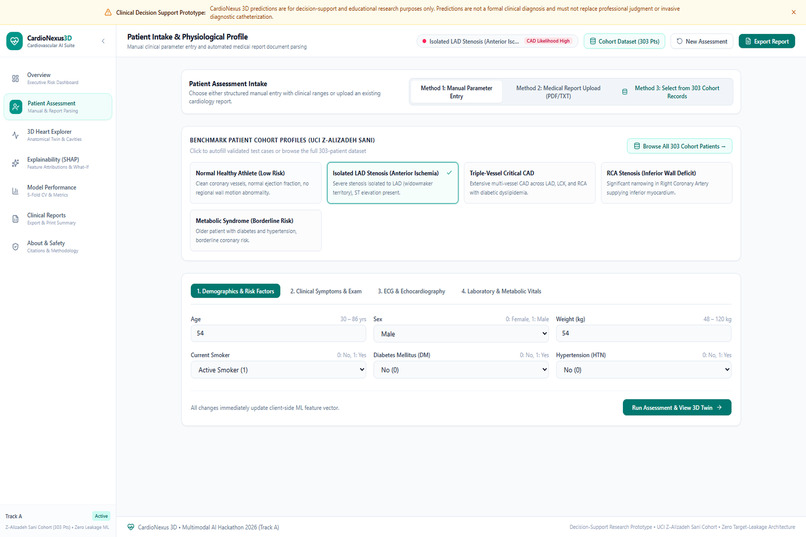Open the Hypertension (HTN) dropdown
The image size is (806, 537).
click(644, 369)
